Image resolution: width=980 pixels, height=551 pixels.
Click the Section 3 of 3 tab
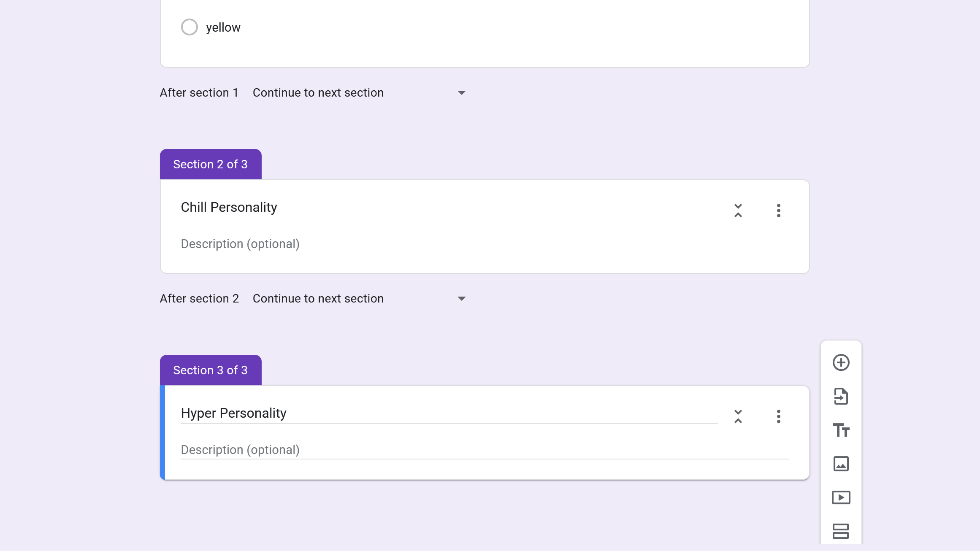pos(211,370)
